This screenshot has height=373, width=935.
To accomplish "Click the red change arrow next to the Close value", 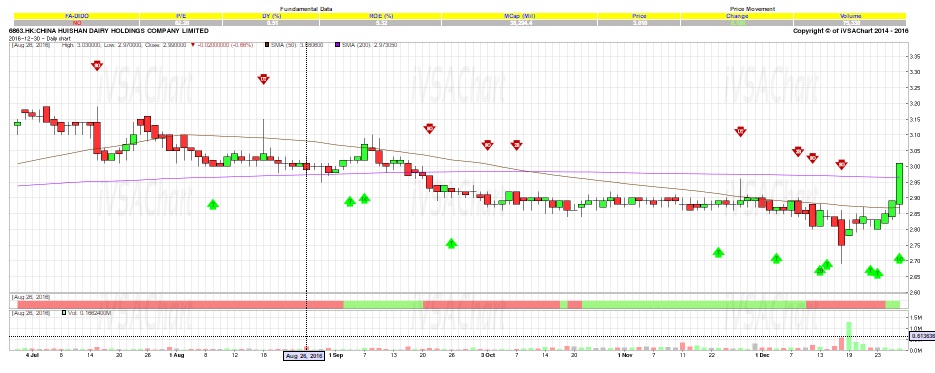I will coord(193,45).
